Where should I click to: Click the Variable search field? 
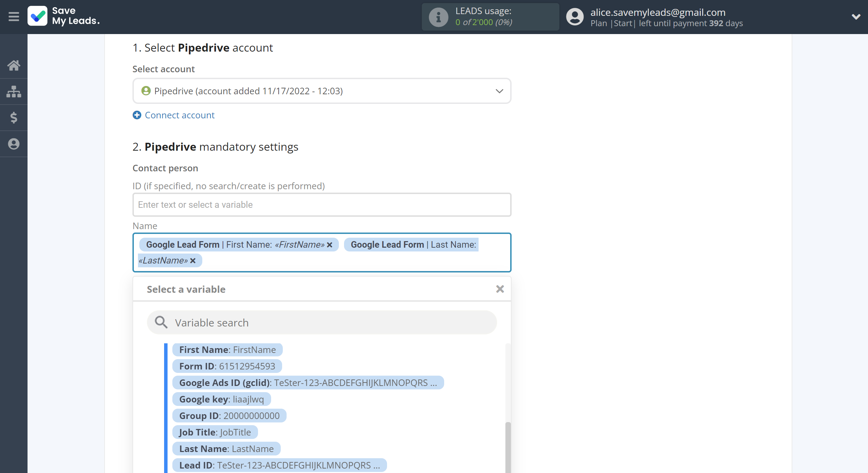(322, 322)
